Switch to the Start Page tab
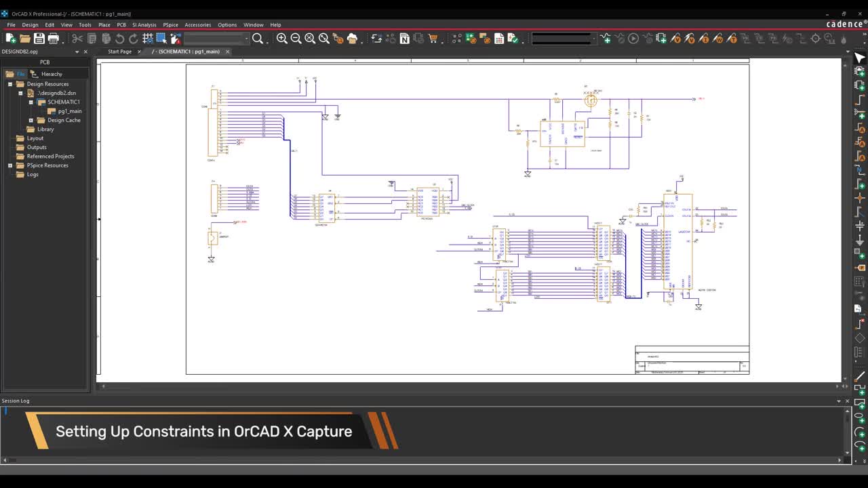The height and width of the screenshot is (488, 868). (x=120, y=52)
